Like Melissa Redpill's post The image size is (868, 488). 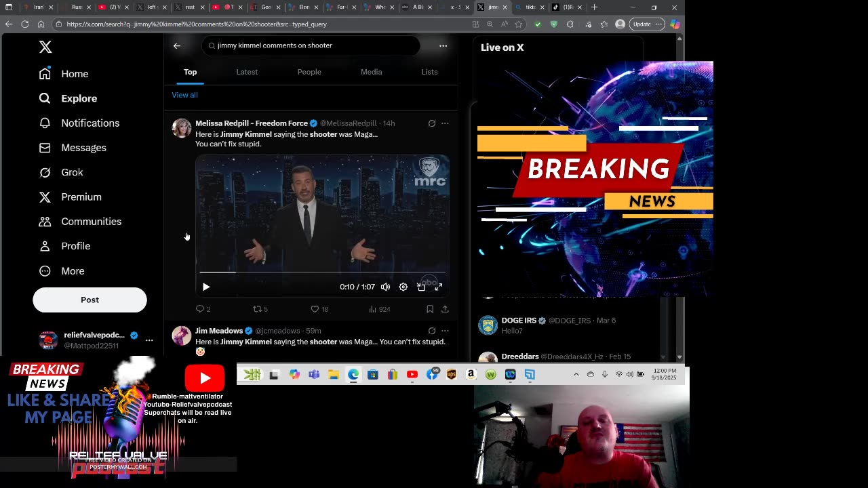pos(319,309)
